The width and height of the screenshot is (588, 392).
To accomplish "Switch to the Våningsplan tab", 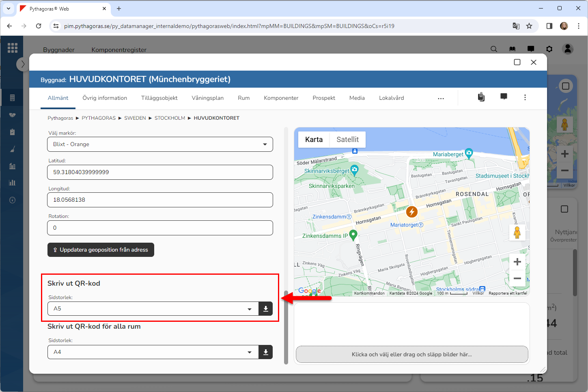I will 207,98.
